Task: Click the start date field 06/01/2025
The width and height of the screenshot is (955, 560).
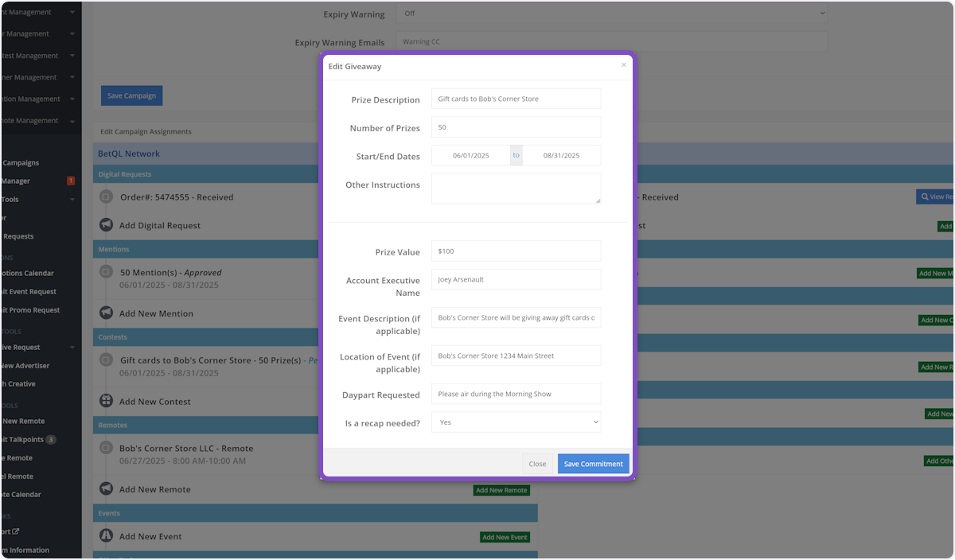Action: [x=470, y=156]
